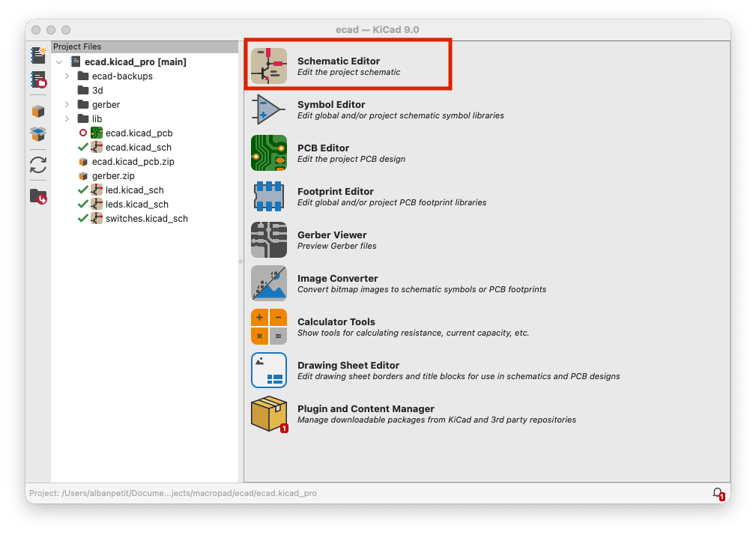The height and width of the screenshot is (535, 756).
Task: Expand the lib folder
Action: pyautogui.click(x=67, y=119)
